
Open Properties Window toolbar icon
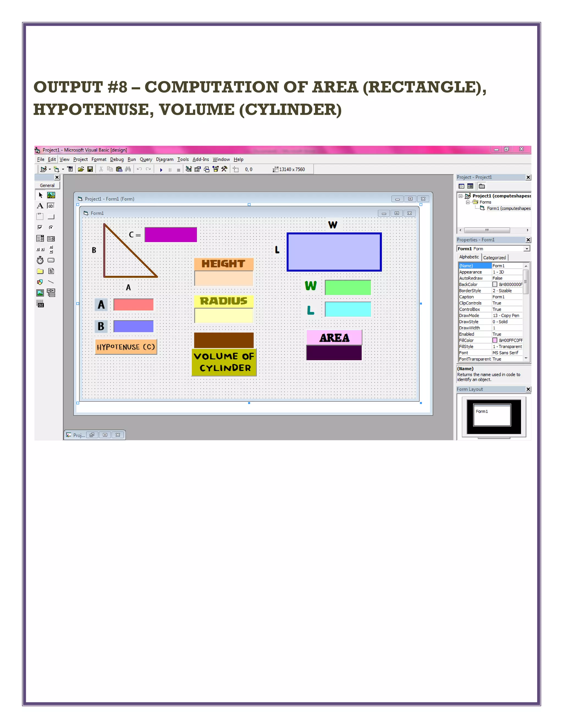[x=198, y=169]
